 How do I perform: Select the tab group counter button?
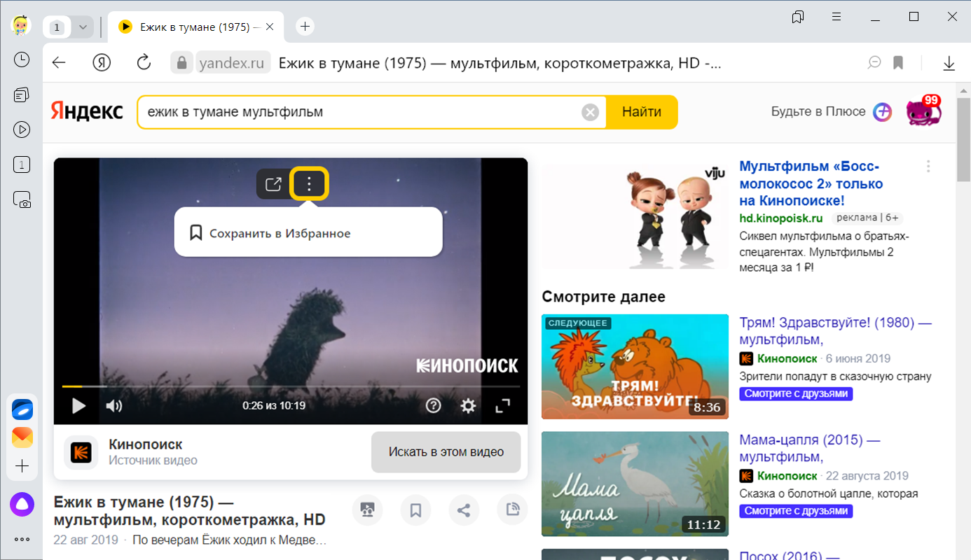click(57, 27)
